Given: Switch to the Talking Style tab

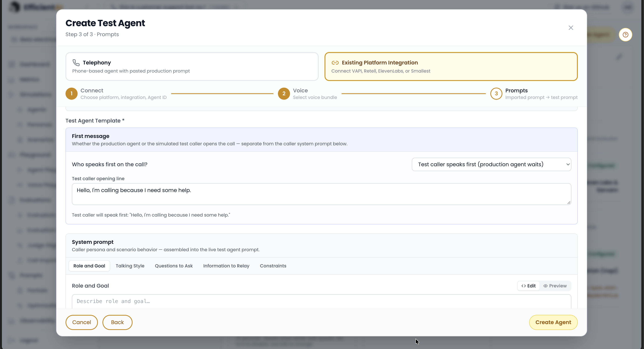Looking at the screenshot, I should [130, 266].
